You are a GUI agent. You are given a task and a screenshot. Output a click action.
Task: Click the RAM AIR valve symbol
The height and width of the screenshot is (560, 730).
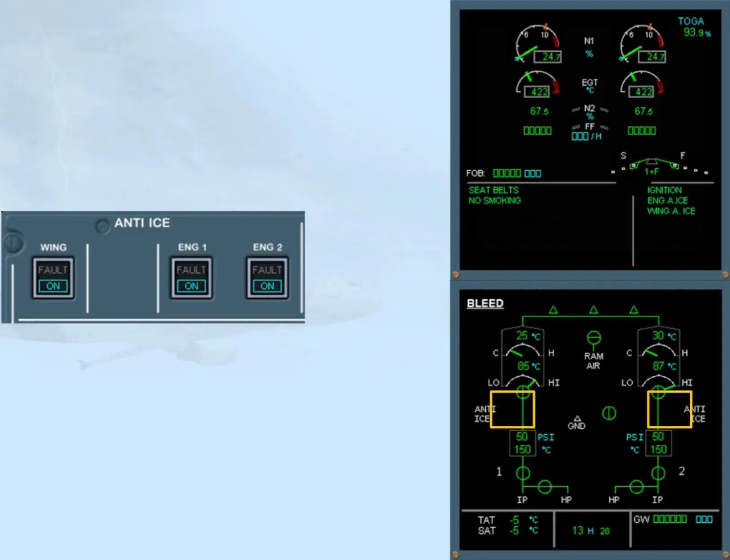(594, 337)
